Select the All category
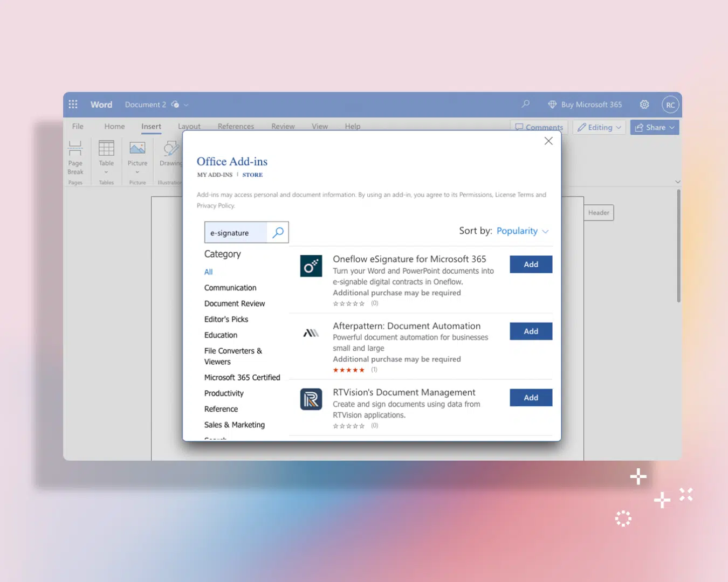Screen dimensions: 728x582 [x=209, y=272]
